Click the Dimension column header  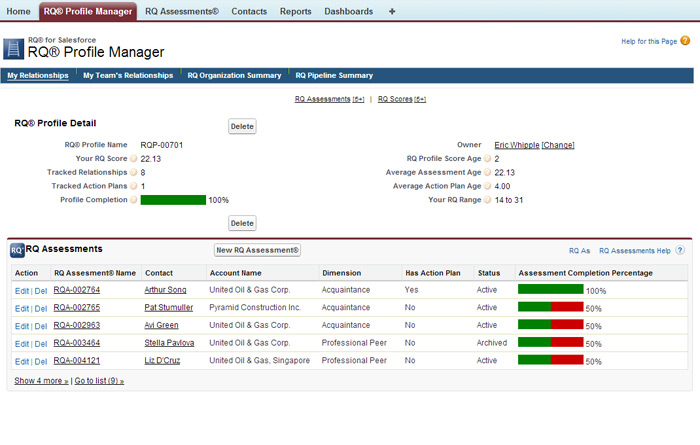click(342, 273)
